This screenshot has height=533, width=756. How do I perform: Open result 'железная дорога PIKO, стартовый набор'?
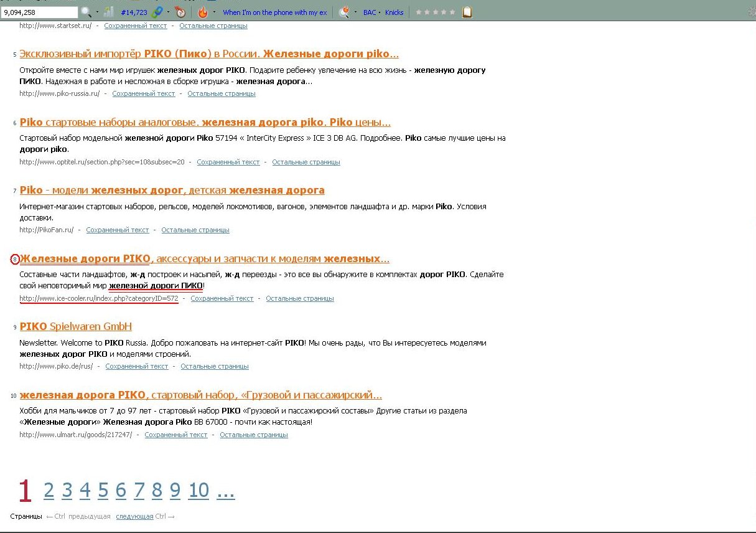click(200, 395)
